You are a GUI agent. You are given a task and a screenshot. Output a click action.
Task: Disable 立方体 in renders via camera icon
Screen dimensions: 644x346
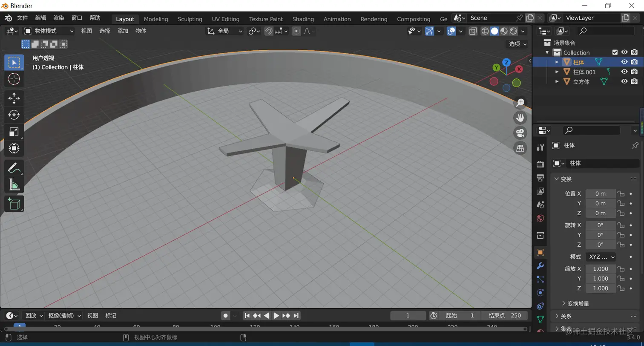[x=634, y=81]
